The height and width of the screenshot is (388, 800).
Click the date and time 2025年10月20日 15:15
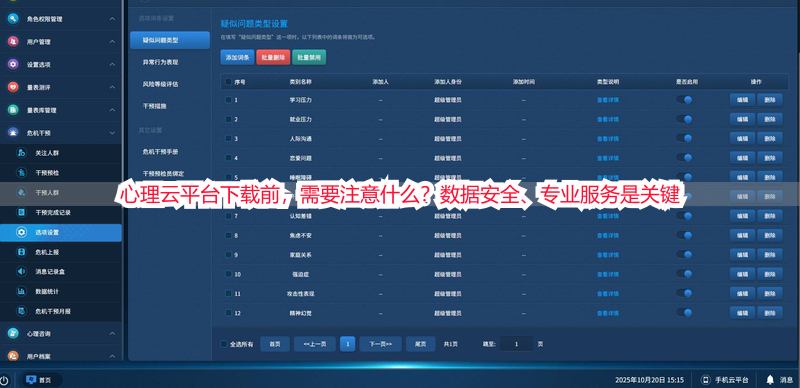point(649,380)
